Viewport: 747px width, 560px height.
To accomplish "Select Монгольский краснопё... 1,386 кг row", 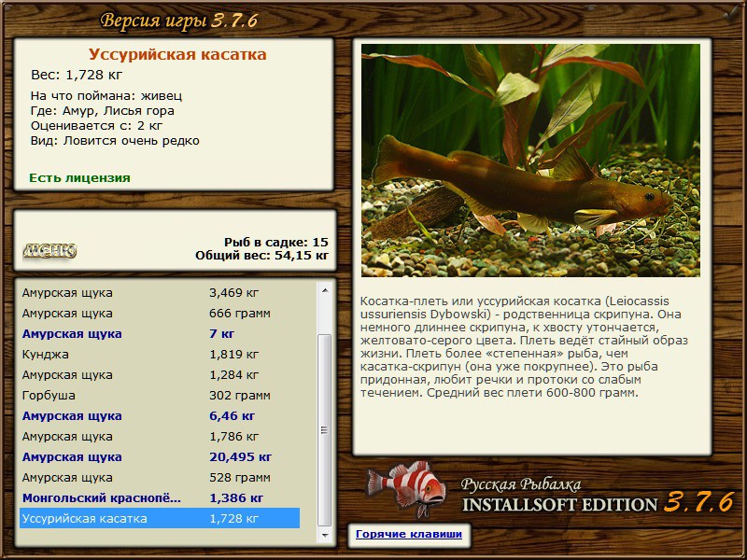I will pyautogui.click(x=160, y=497).
